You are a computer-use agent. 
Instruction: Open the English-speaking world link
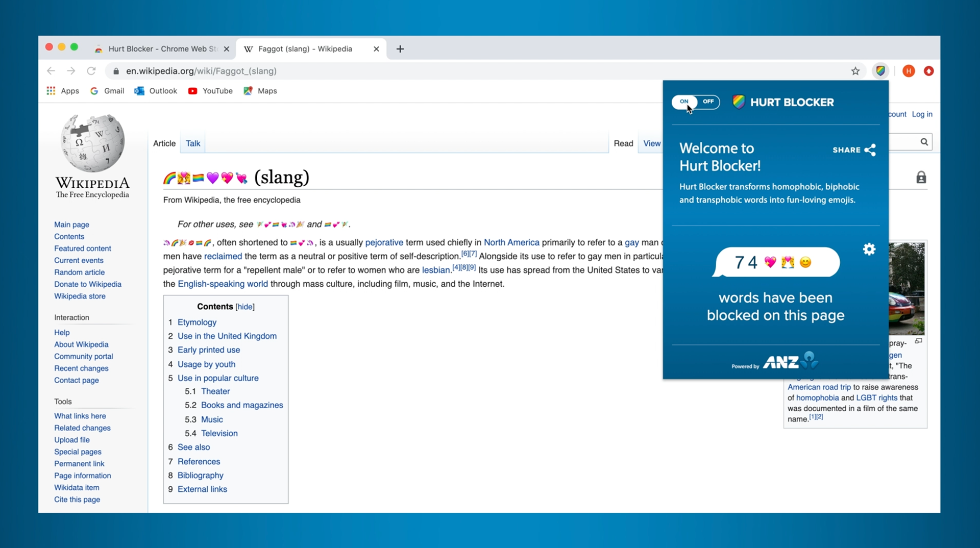tap(223, 284)
